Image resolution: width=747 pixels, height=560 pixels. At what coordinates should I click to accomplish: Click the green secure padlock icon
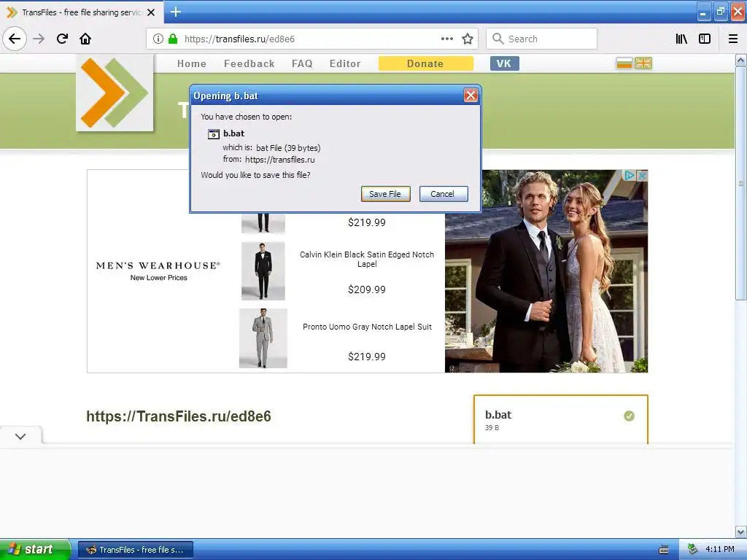click(x=173, y=39)
